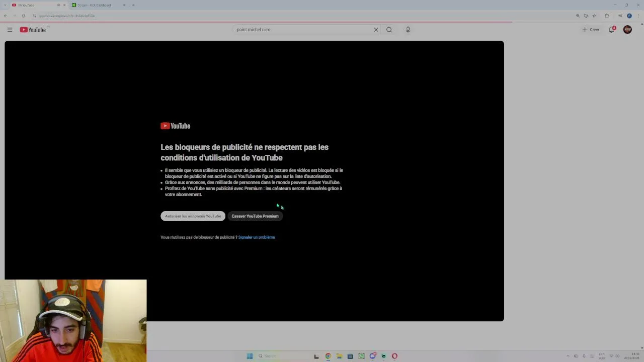Open the media control icon in toolbar

point(620,16)
